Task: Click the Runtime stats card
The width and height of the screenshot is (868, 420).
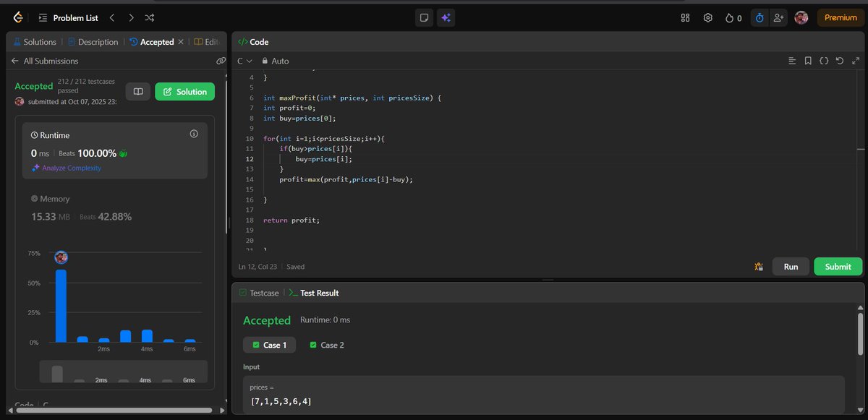Action: [116, 150]
